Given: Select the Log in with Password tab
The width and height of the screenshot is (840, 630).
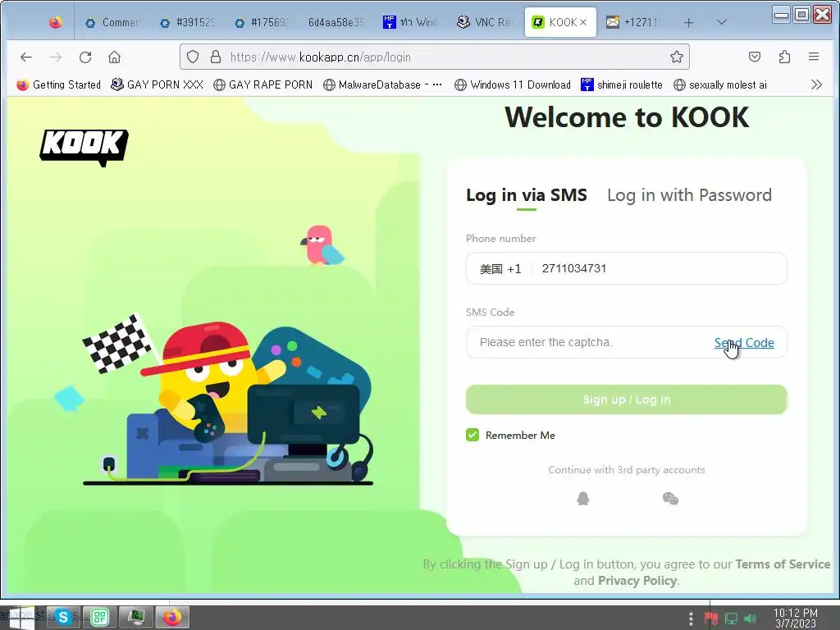Looking at the screenshot, I should pyautogui.click(x=689, y=195).
